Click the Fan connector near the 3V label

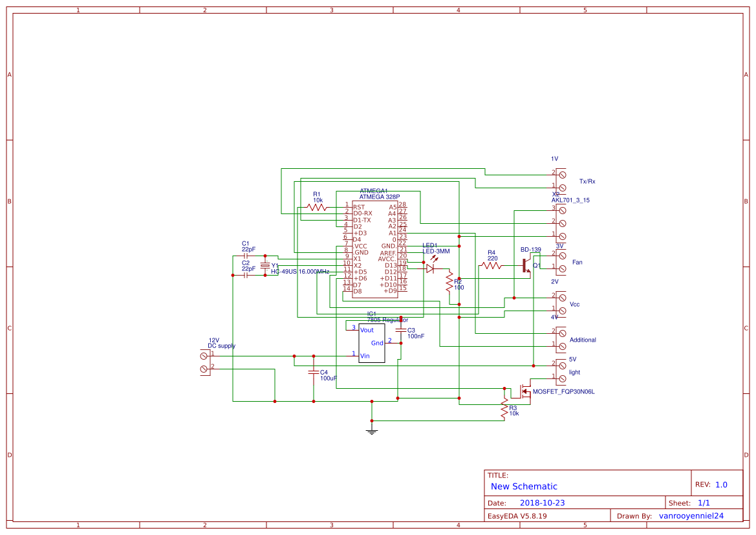(x=560, y=262)
